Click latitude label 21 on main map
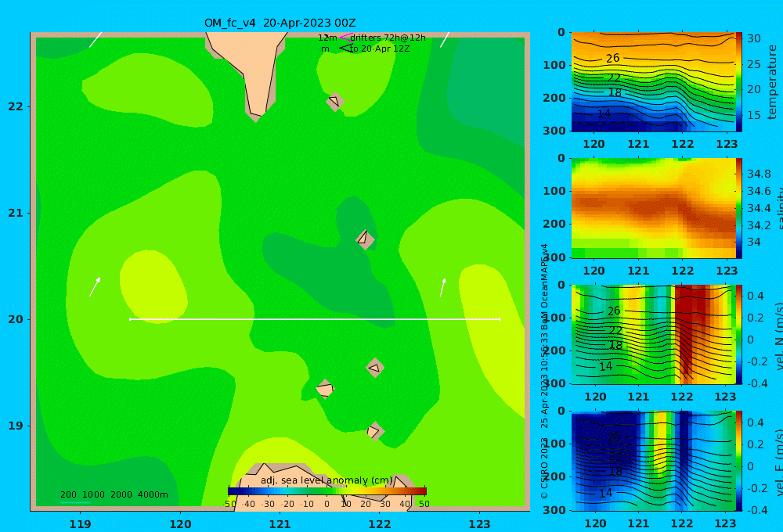783x532 pixels. 16,213
